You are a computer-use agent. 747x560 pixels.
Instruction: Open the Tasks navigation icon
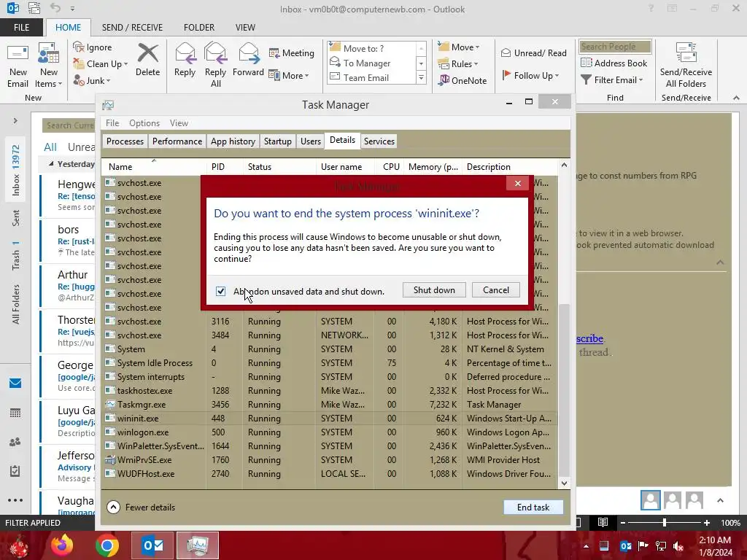point(15,471)
